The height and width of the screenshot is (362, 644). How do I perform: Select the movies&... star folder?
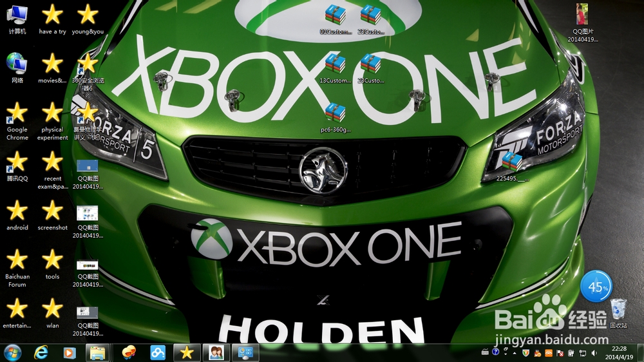click(x=53, y=68)
